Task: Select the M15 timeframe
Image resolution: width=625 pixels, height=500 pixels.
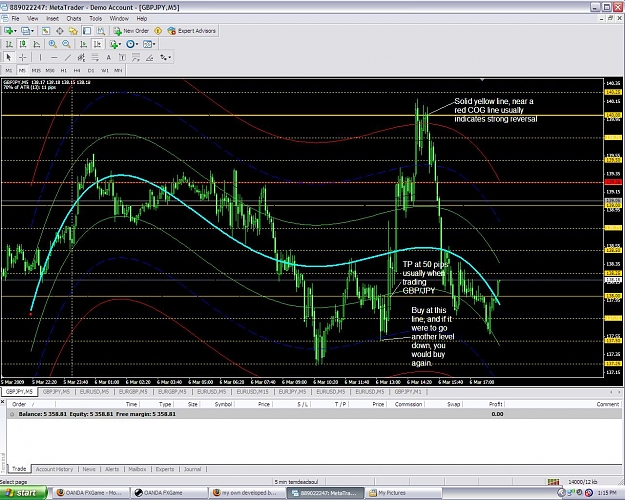Action: point(36,71)
